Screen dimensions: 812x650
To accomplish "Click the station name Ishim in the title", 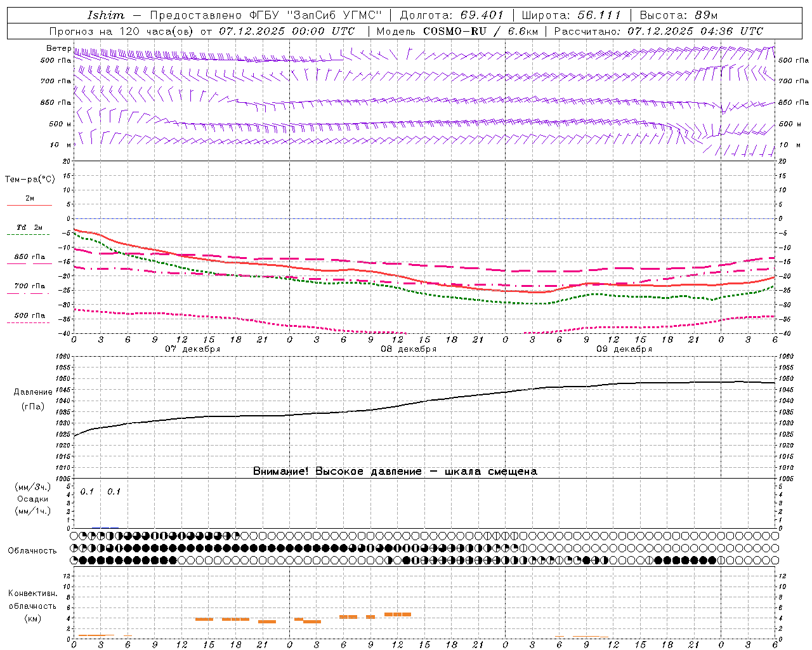I will (x=106, y=15).
